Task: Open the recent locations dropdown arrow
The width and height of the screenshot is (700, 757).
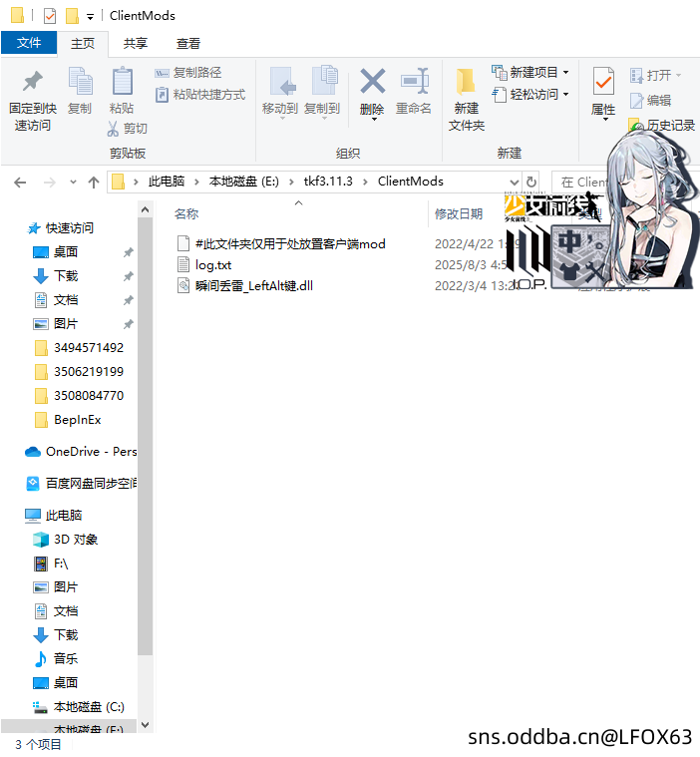Action: [x=74, y=183]
